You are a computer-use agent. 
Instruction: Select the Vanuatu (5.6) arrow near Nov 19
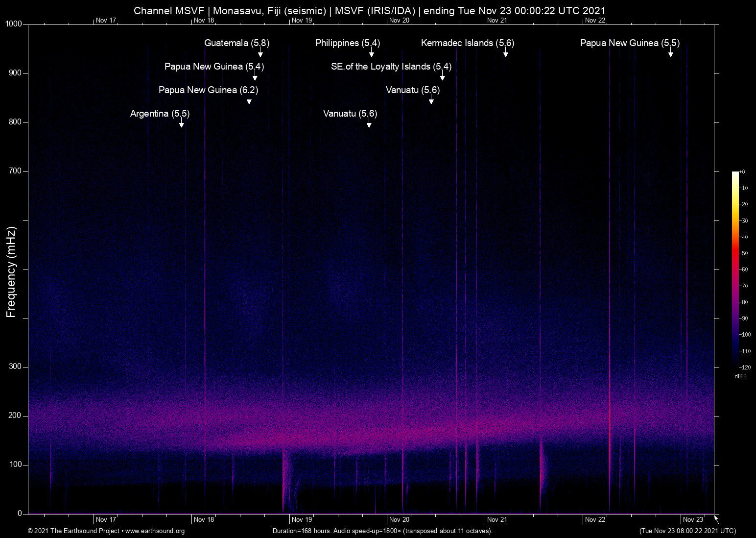370,124
